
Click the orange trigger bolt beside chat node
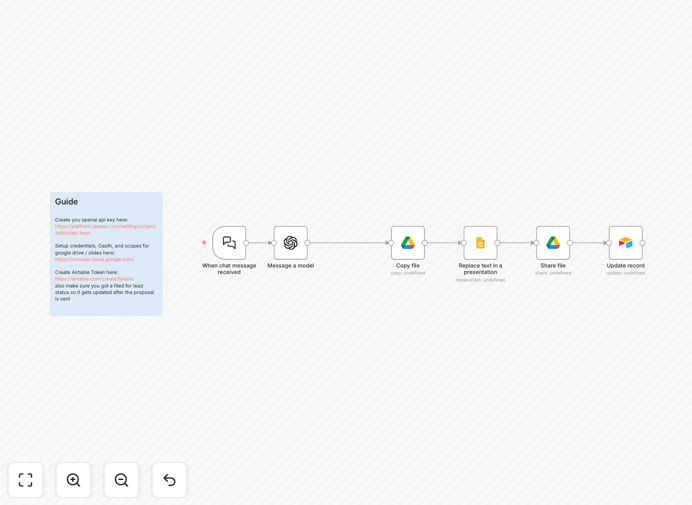204,242
